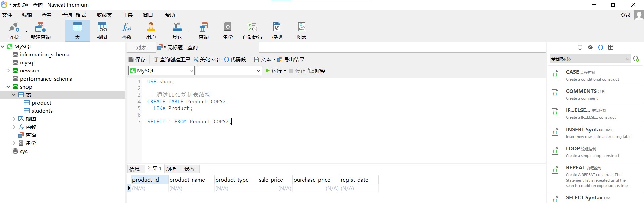This screenshot has height=203, width=644.
Task: Expand the 函数 node under shop
Action: click(14, 127)
